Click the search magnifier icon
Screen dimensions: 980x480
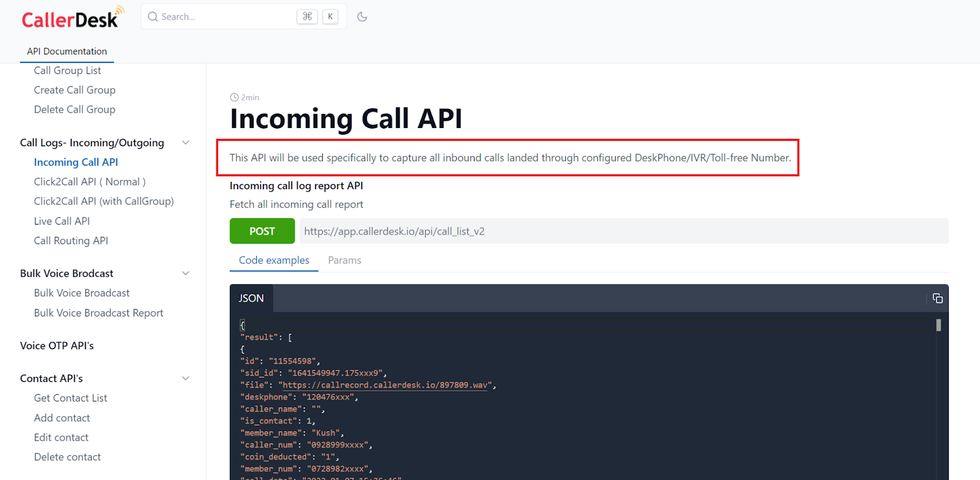[x=153, y=17]
